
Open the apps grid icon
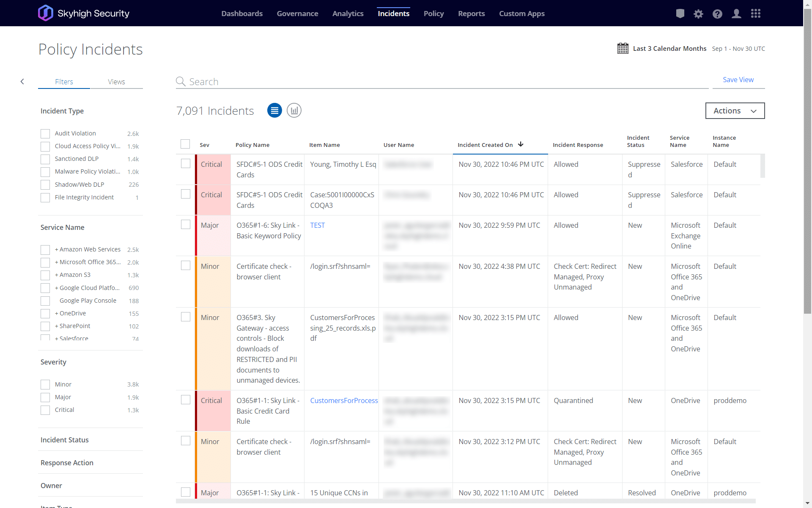tap(756, 14)
